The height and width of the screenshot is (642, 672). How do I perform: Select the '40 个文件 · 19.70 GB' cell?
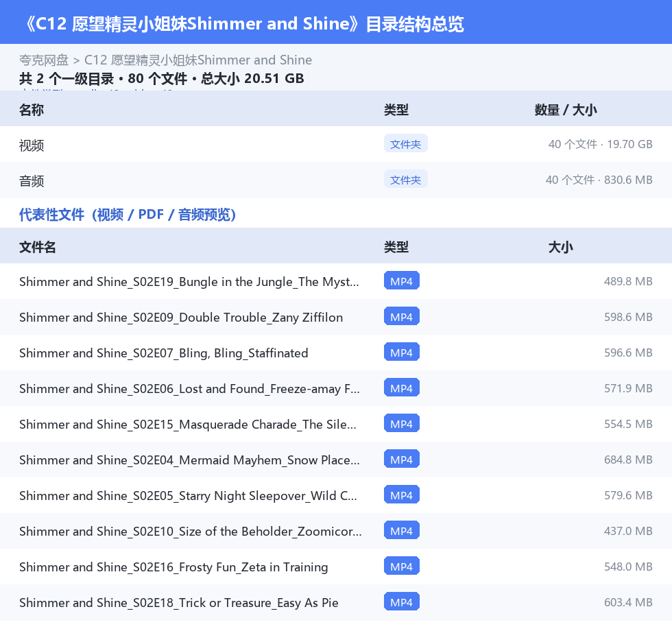600,144
